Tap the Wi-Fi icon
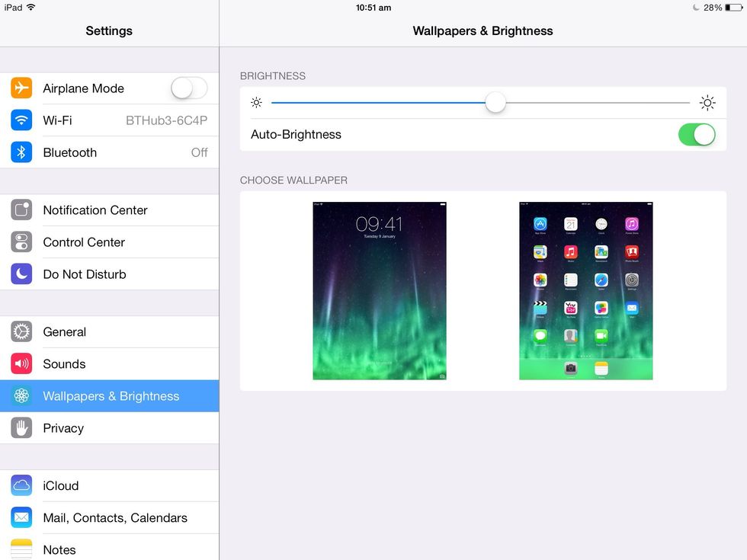Image resolution: width=747 pixels, height=560 pixels. coord(21,120)
